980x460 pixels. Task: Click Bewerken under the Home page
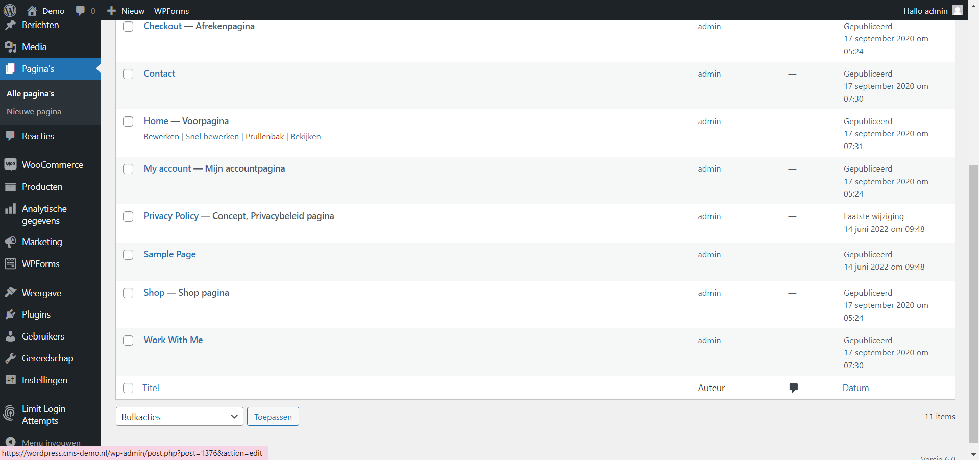161,137
